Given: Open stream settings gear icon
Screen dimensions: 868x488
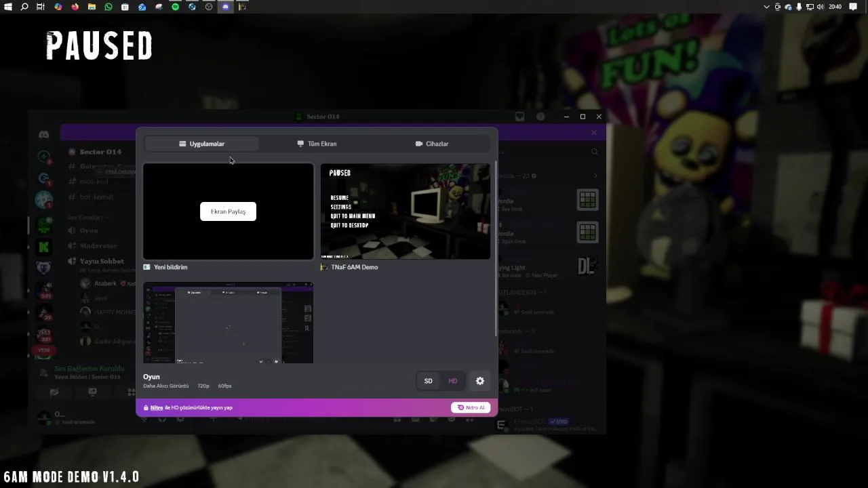Looking at the screenshot, I should point(480,381).
